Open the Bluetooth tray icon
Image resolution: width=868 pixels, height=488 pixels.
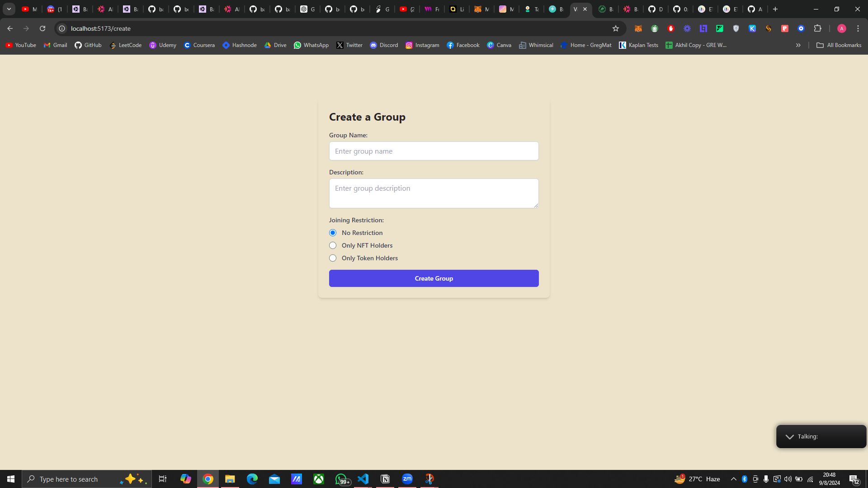(745, 479)
